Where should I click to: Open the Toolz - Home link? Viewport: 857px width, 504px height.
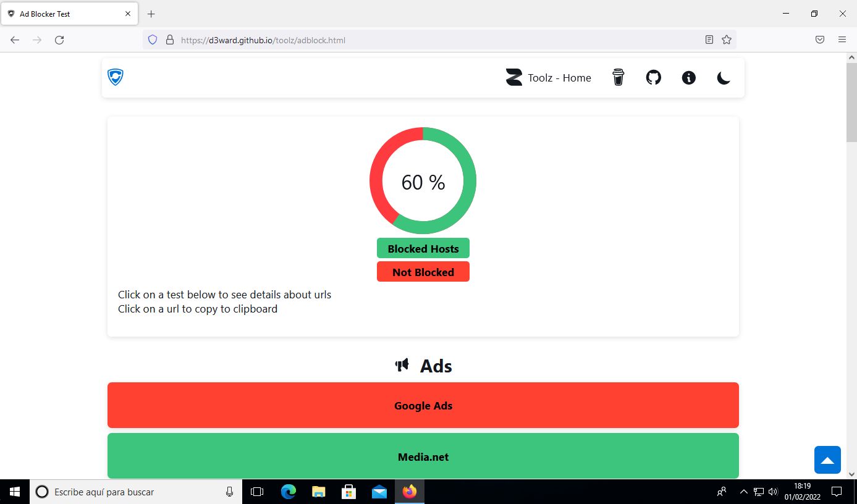click(x=549, y=78)
